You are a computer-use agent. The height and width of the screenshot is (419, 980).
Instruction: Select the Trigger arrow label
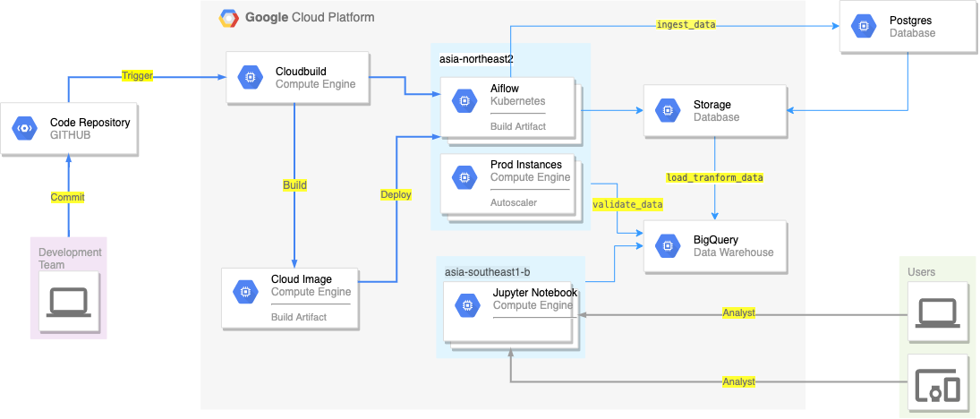[x=137, y=76]
